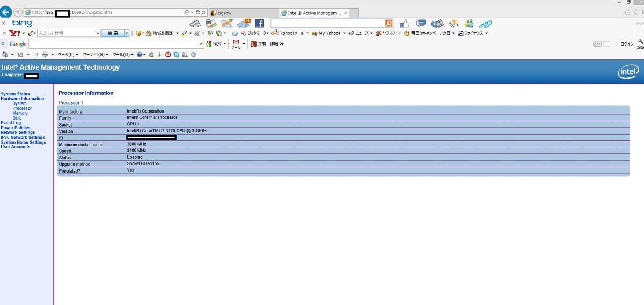Click the Yahoo toolbar shield security icon
The height and width of the screenshot is (305, 644).
[138, 33]
